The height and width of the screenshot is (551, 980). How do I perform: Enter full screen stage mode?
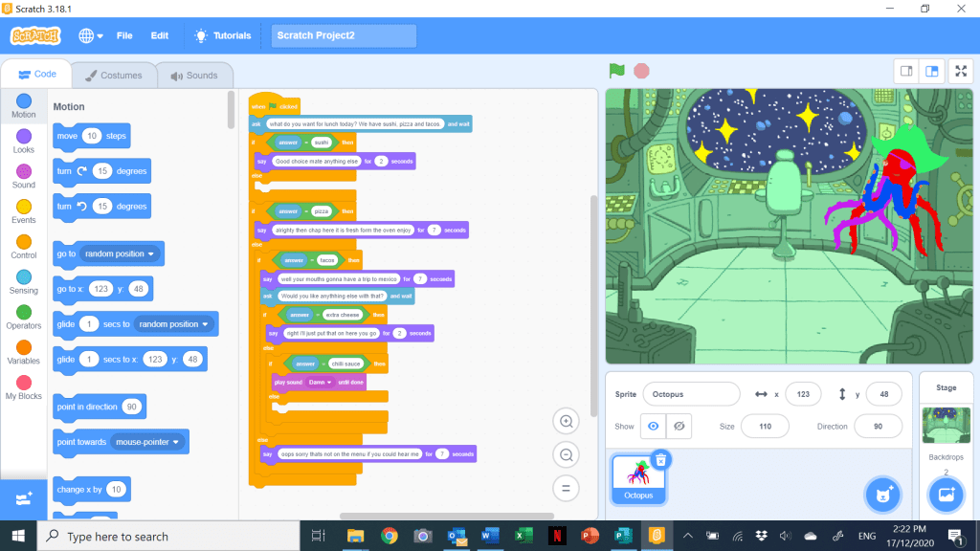pyautogui.click(x=962, y=71)
